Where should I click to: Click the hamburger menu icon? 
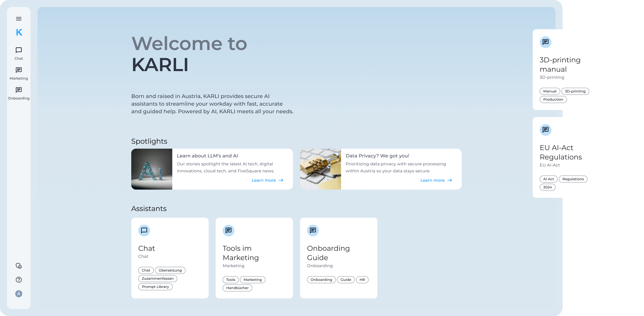(19, 19)
